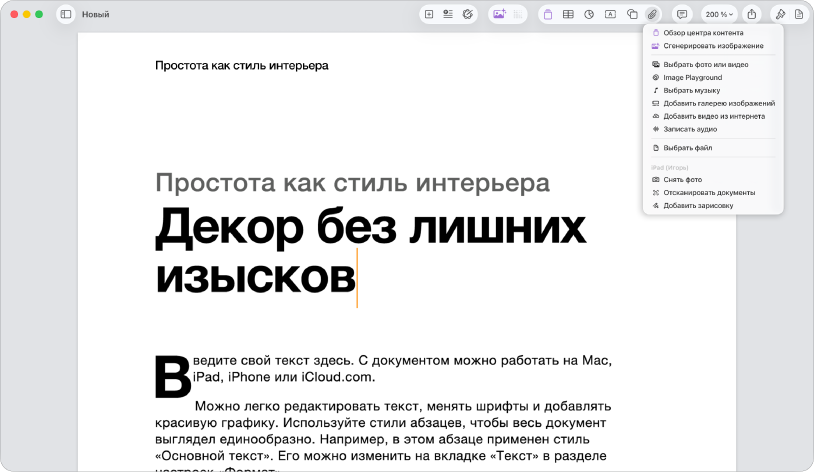Toggle the sidebar view button
Image resolution: width=814 pixels, height=473 pixels.
click(x=66, y=15)
